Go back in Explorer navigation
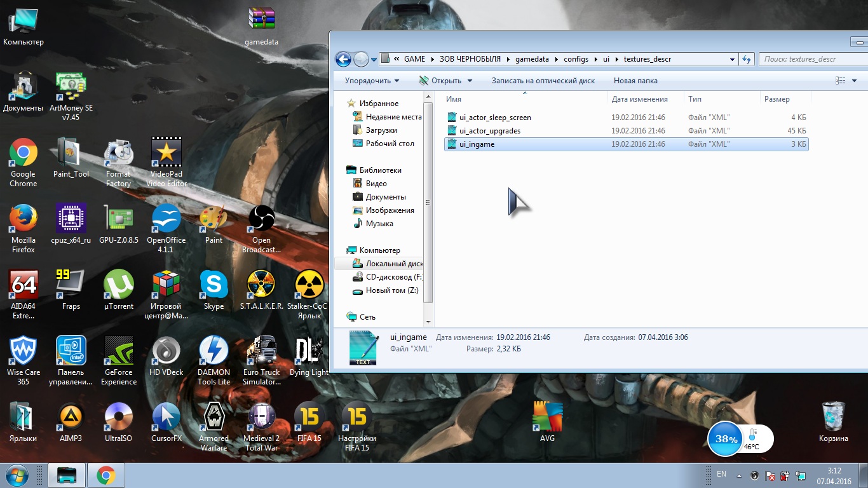 coord(343,59)
